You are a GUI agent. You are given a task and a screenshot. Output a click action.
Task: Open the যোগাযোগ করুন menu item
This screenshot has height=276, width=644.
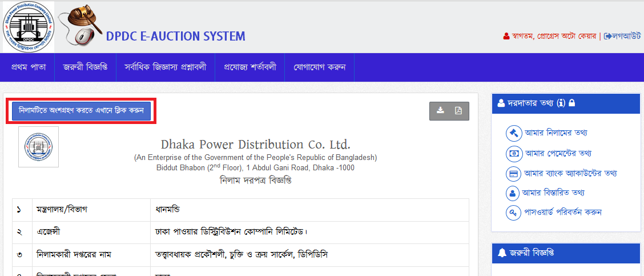click(x=320, y=67)
